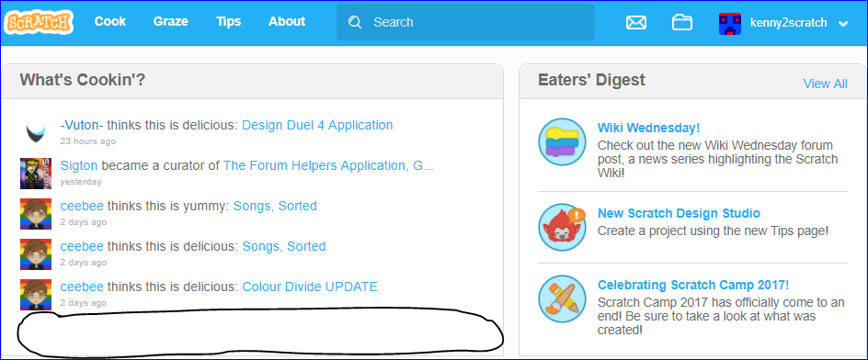Click -Vuton- user avatar
The width and height of the screenshot is (868, 360).
(36, 133)
